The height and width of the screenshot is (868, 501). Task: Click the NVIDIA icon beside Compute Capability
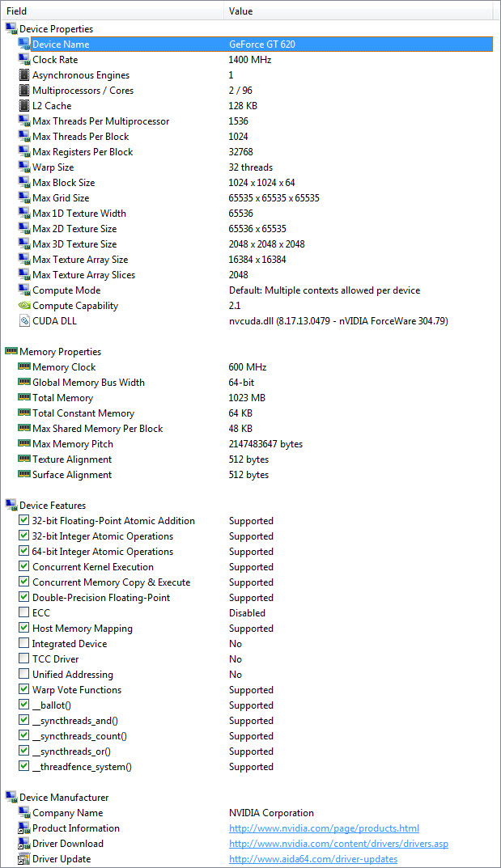(24, 306)
